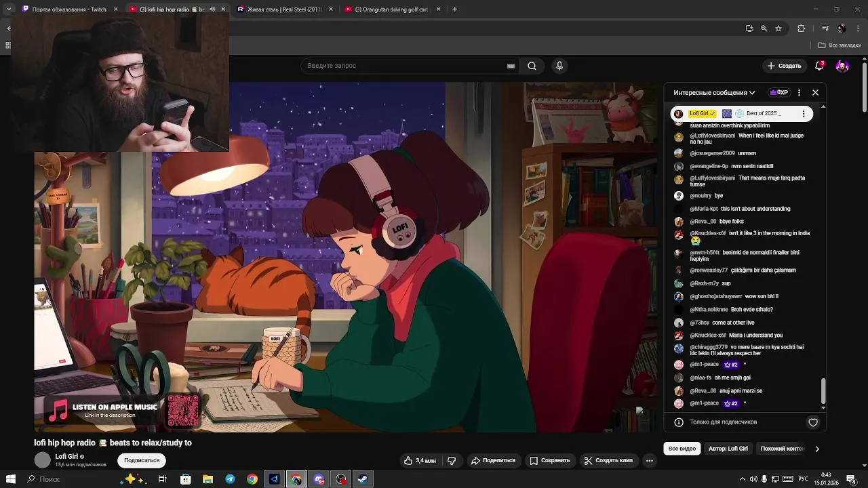Close the Orangutan driving golf cart tab
The height and width of the screenshot is (488, 868).
coord(438,9)
